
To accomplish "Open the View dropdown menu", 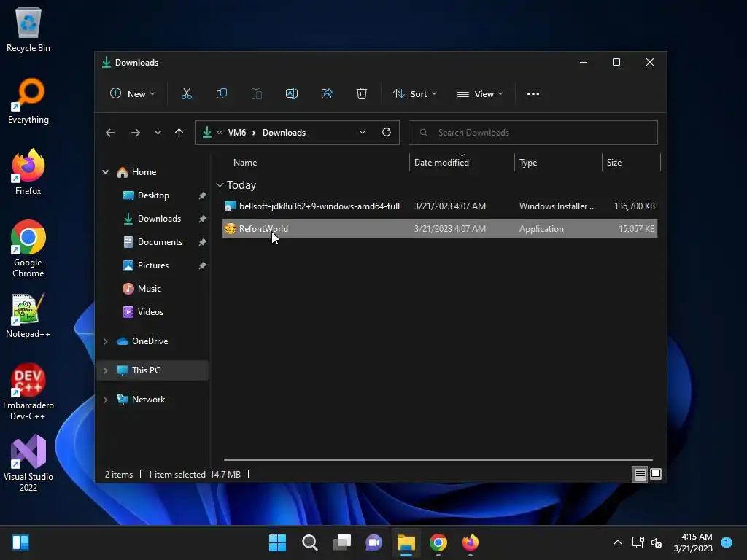I will click(480, 94).
